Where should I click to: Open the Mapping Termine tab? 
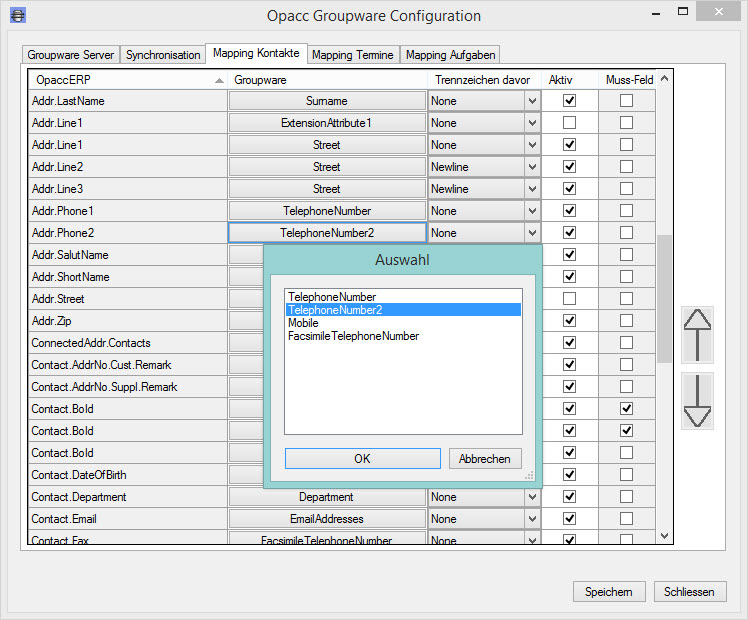[x=353, y=55]
